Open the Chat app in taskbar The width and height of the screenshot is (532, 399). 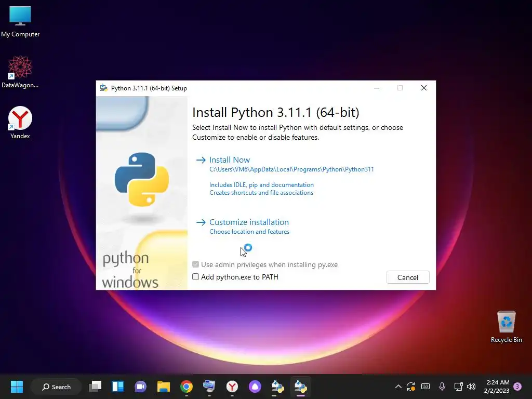pos(140,387)
